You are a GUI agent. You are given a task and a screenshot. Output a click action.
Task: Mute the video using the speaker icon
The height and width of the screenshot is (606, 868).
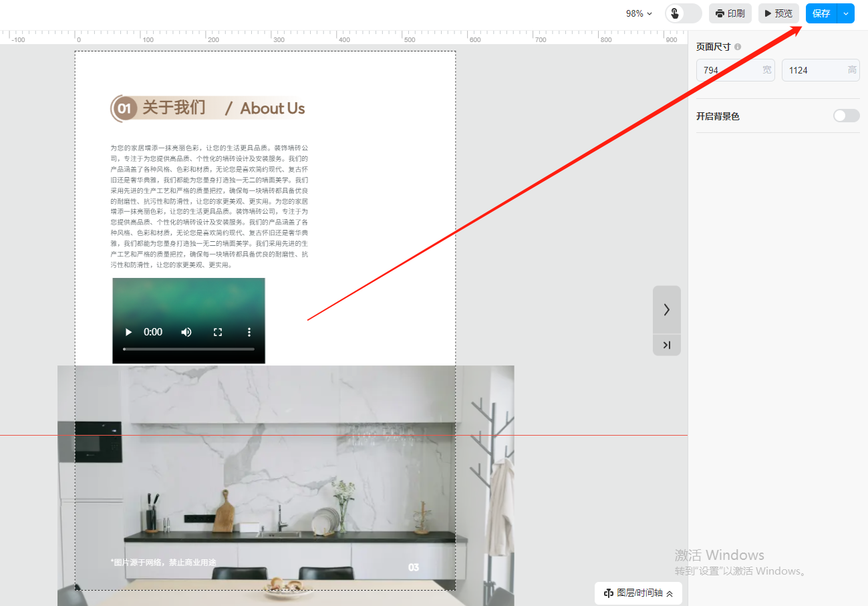186,332
